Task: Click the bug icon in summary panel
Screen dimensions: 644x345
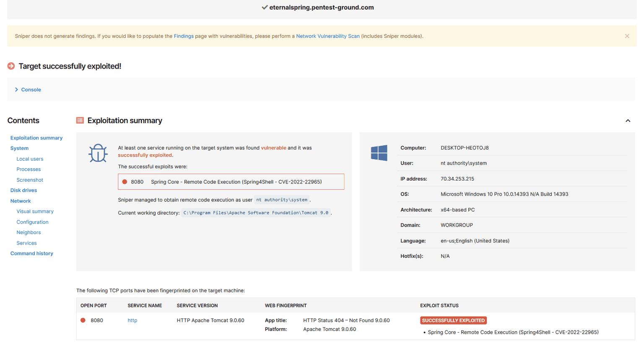Action: 98,153
